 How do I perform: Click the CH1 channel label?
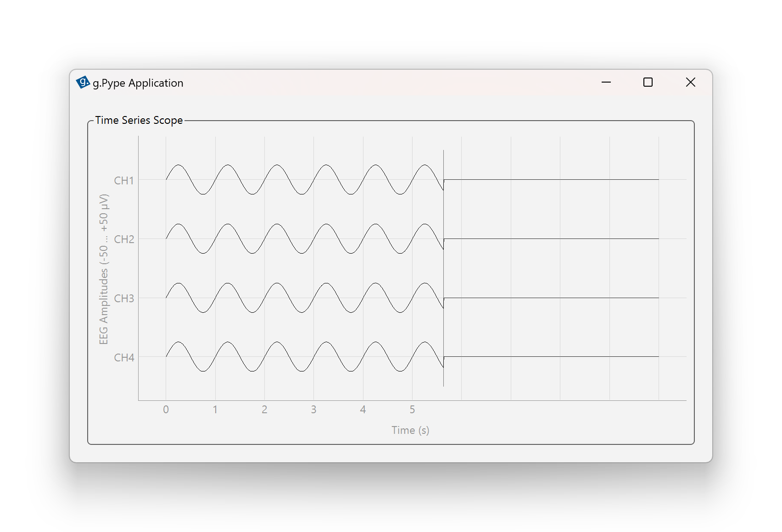point(124,181)
